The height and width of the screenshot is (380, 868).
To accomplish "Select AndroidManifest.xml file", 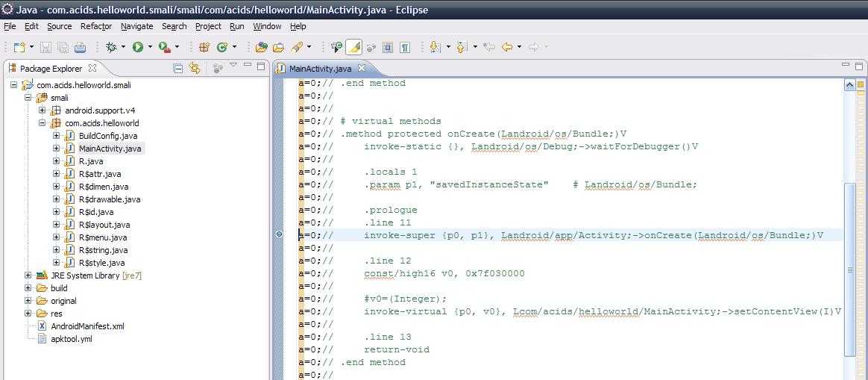I will (x=87, y=326).
